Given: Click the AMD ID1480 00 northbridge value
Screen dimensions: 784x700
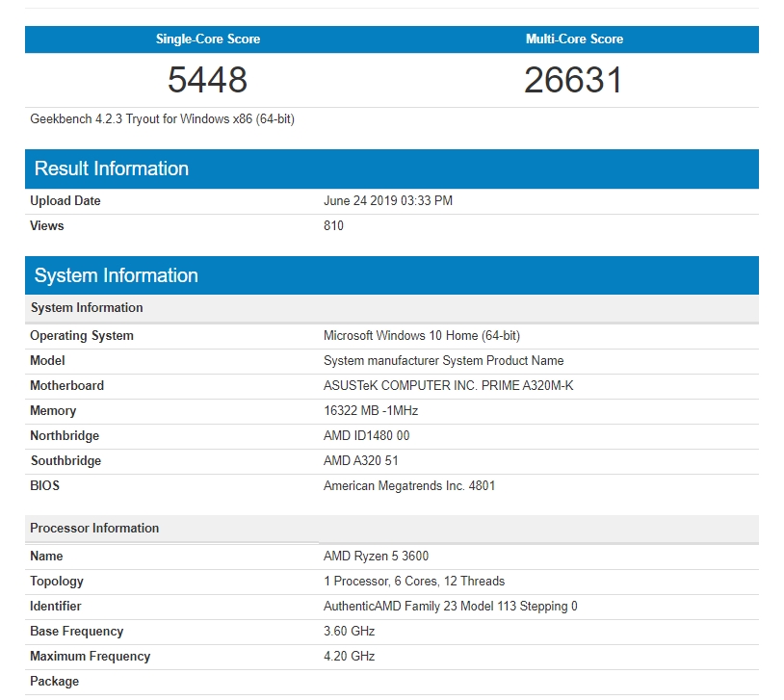Looking at the screenshot, I should pos(366,436).
